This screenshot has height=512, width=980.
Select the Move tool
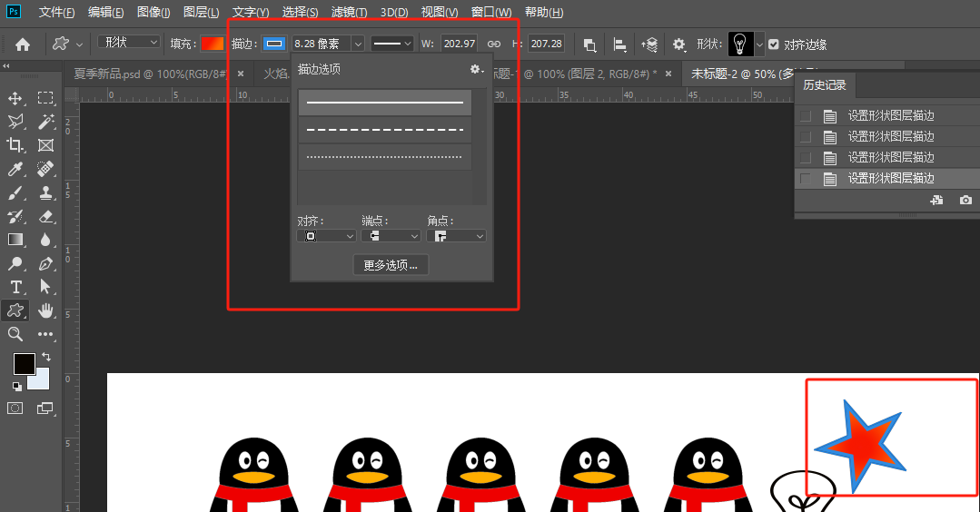point(15,98)
